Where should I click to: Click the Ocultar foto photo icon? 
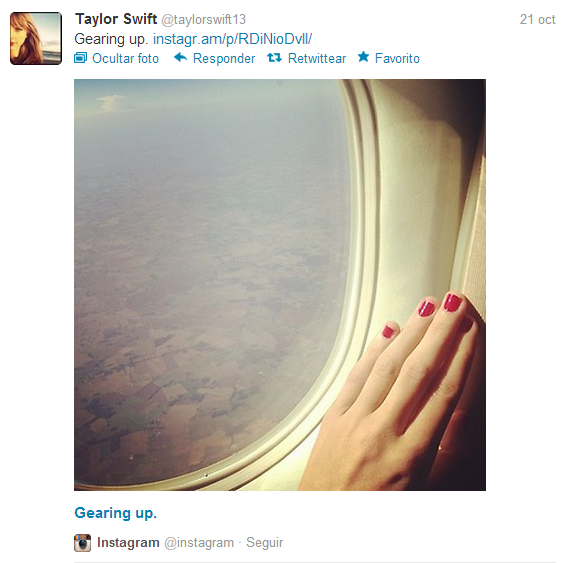80,58
